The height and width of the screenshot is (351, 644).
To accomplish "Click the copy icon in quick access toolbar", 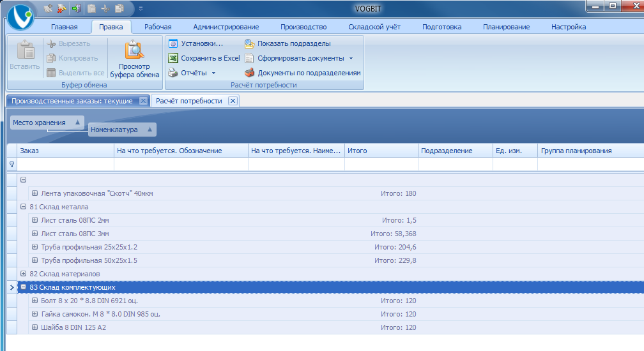I will coord(119,8).
